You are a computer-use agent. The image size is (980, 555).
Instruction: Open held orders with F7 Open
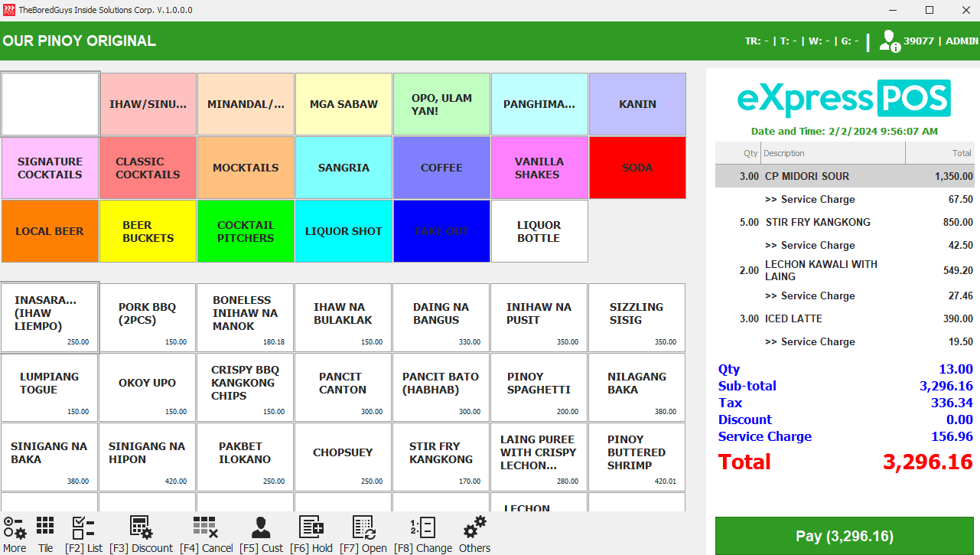tap(363, 528)
